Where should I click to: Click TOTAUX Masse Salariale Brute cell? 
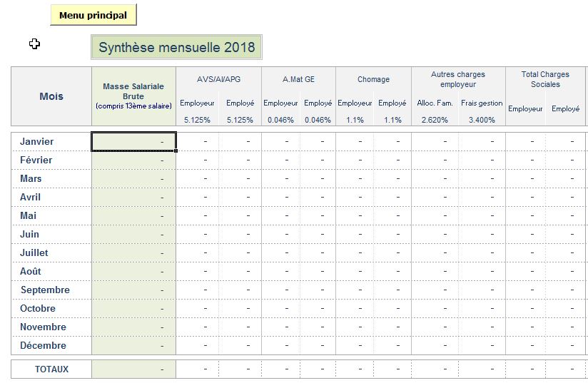click(133, 369)
